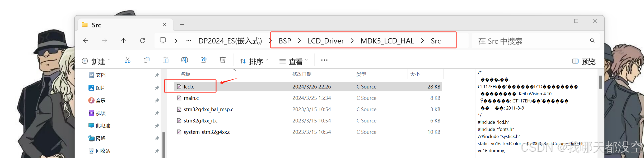
Task: Click the preview pane scrollbar
Action: click(x=601, y=82)
